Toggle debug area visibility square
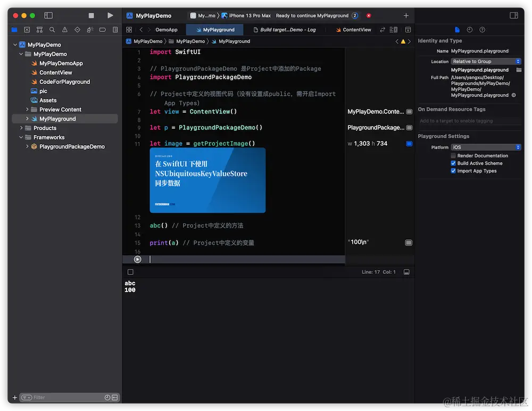Viewport: 532px width, 411px height. click(x=130, y=272)
